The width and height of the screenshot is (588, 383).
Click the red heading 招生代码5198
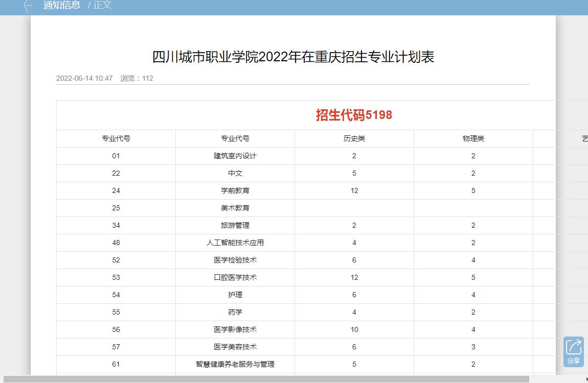354,115
